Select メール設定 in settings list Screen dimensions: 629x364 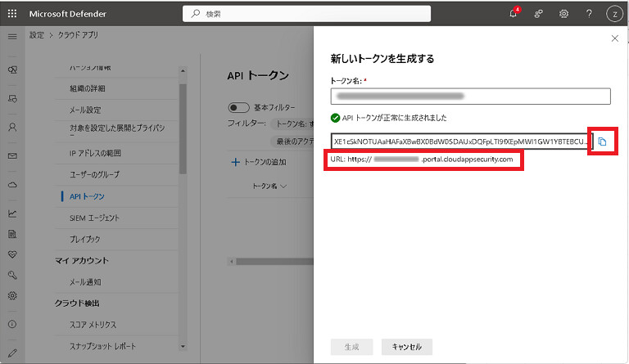point(85,110)
